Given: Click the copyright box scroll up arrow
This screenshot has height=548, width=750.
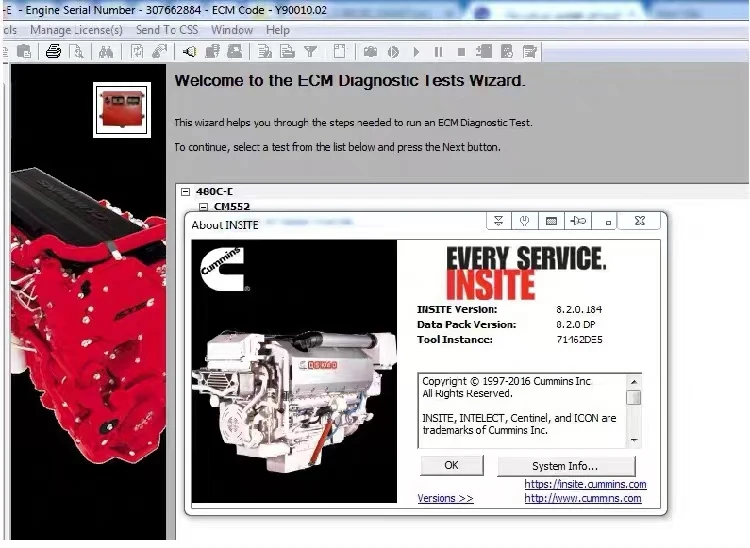Looking at the screenshot, I should coord(634,382).
